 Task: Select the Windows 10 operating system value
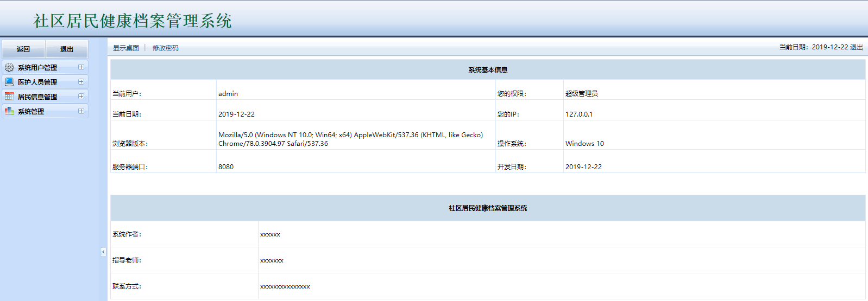[x=584, y=143]
